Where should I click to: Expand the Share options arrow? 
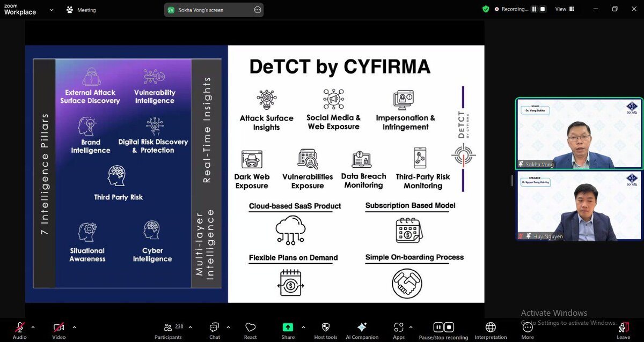(x=303, y=327)
